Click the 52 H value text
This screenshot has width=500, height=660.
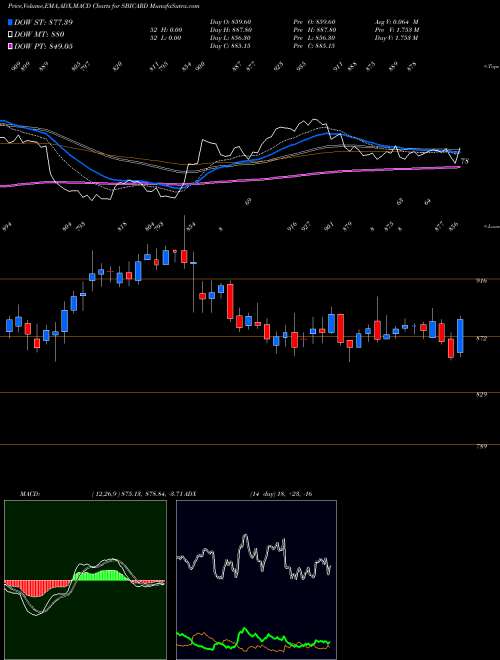[x=167, y=30]
